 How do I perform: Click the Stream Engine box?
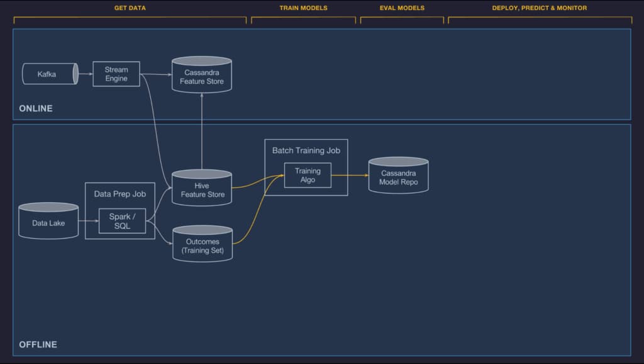116,74
